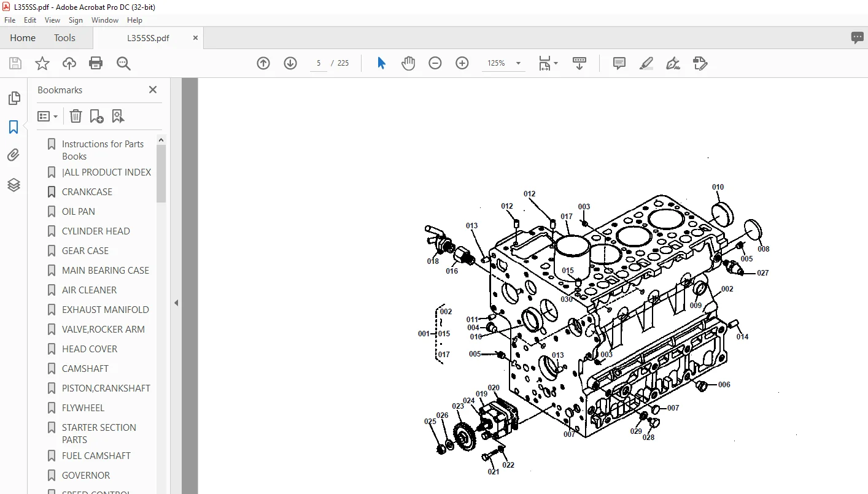This screenshot has height=494, width=868.
Task: Open the EXHAUST MANIFOLD bookmark
Action: coord(106,309)
